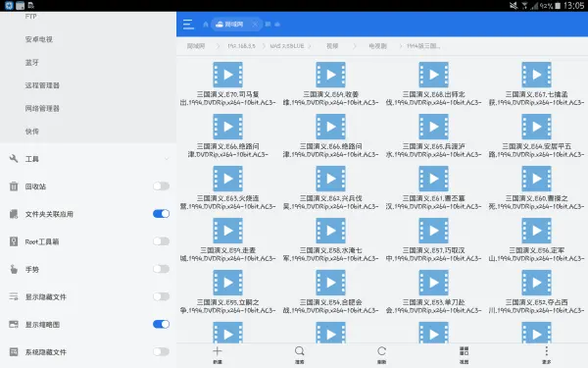Go to 电视剧 folder in the breadcrumb
The width and height of the screenshot is (588, 368).
tap(377, 46)
